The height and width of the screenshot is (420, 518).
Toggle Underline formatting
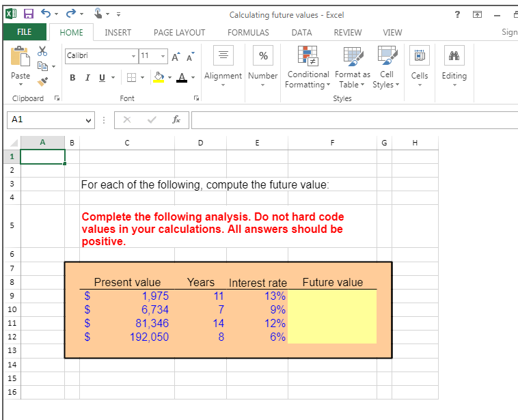102,78
